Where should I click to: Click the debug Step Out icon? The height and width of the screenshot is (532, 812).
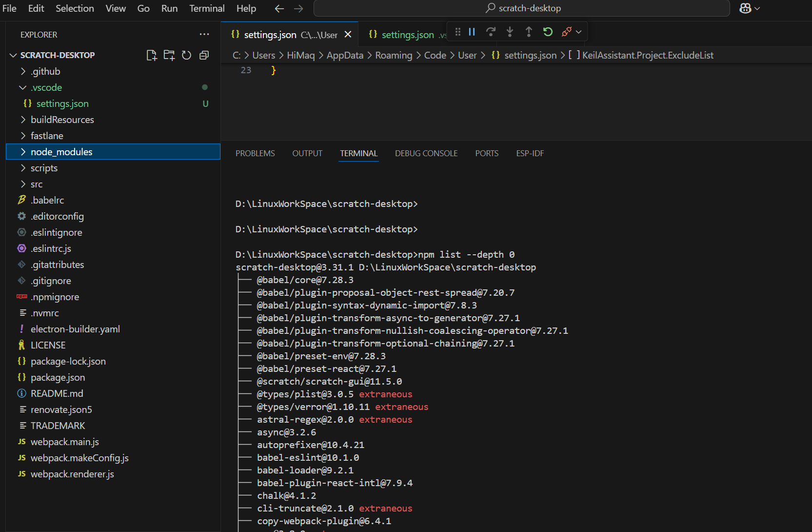529,32
